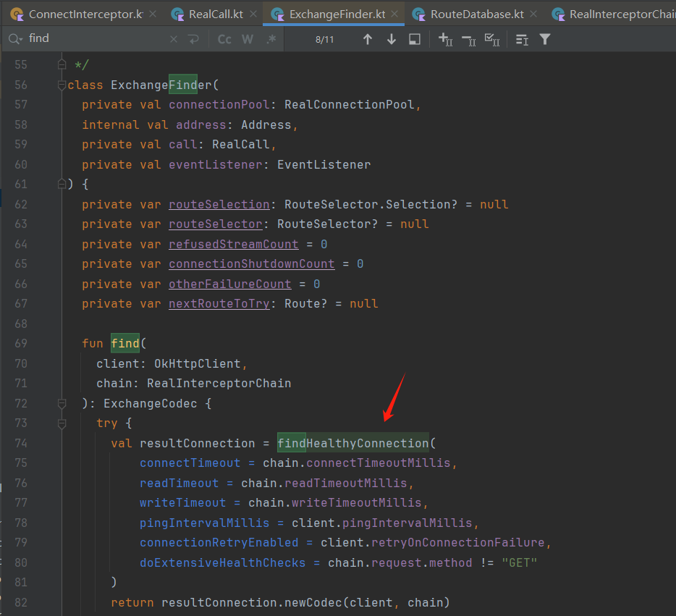Close the RouteDatabase.kt tab

point(533,14)
